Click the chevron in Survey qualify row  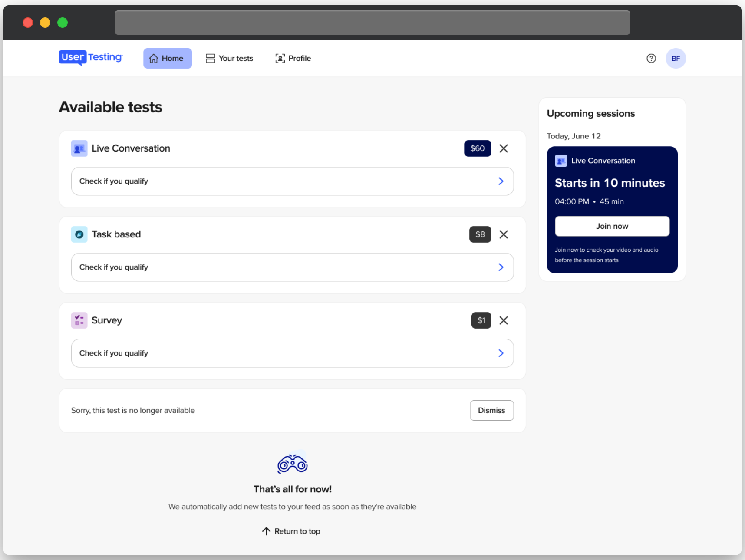pyautogui.click(x=501, y=353)
